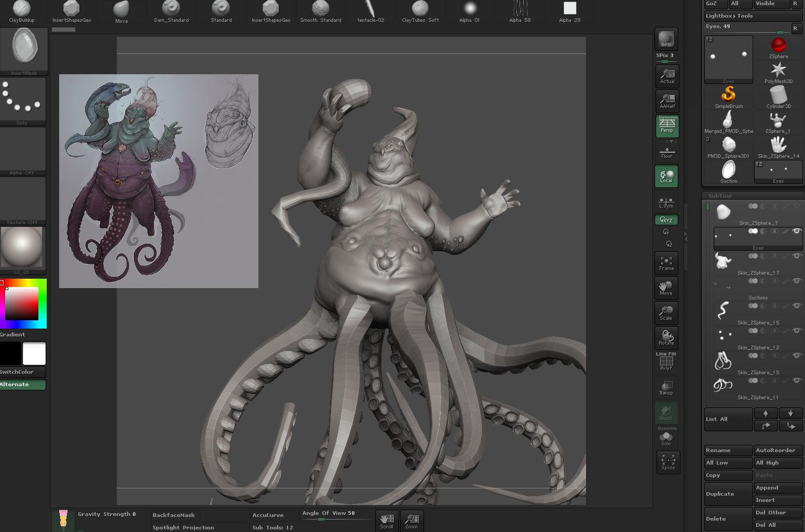Viewport: 805px width, 532px height.
Task: Select the SimpleBrush tool
Action: [729, 97]
